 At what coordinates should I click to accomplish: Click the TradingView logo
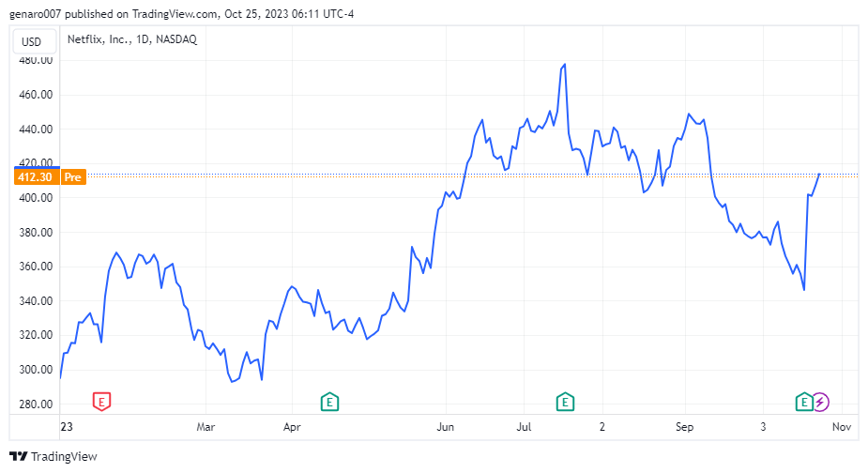(18, 456)
